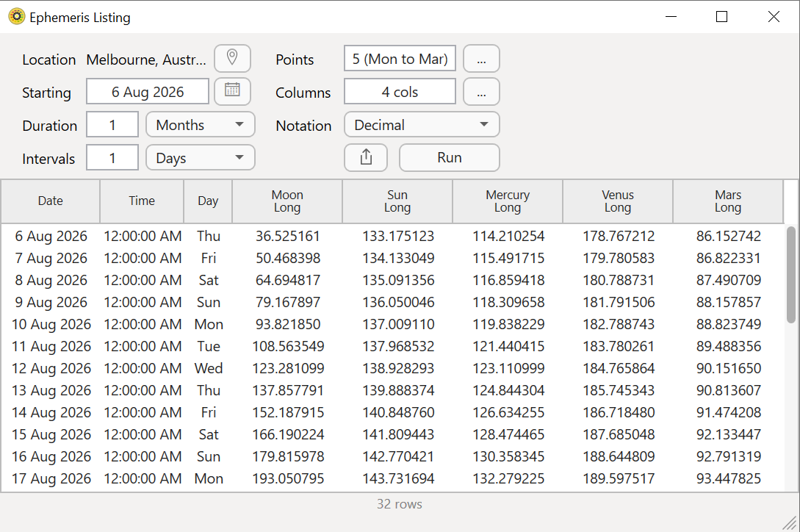Click the vertical scrollbar thumb
The width and height of the screenshot is (800, 532).
tap(790, 275)
